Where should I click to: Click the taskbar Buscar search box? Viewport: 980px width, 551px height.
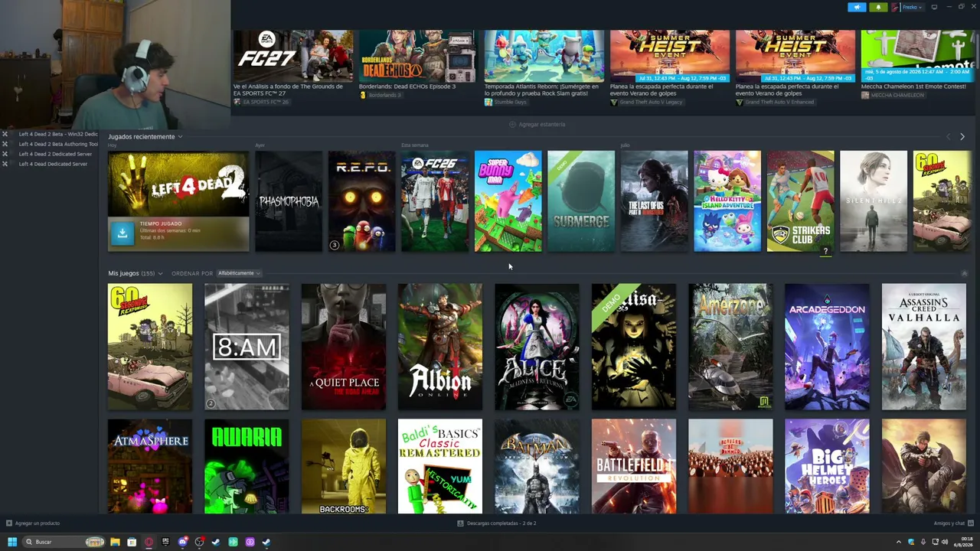(64, 542)
